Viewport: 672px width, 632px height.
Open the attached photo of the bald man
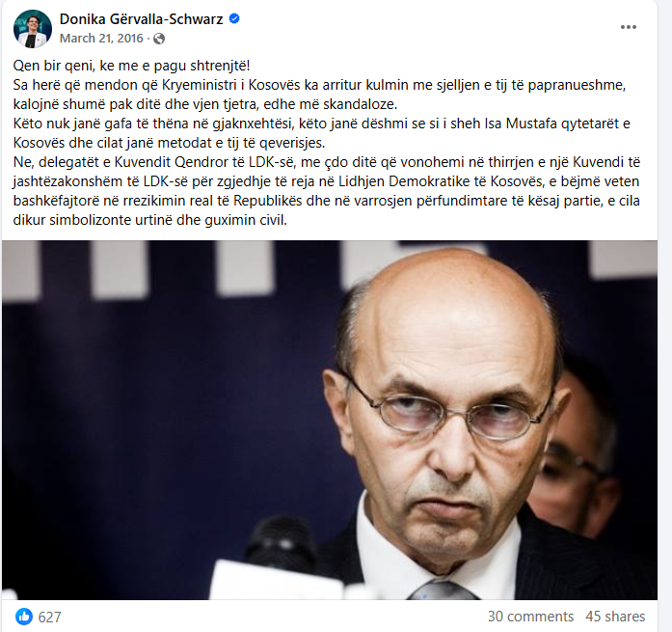tap(330, 420)
